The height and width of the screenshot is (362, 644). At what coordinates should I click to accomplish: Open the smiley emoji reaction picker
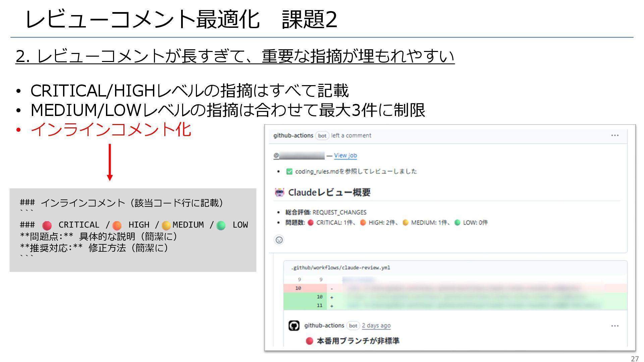coord(279,240)
